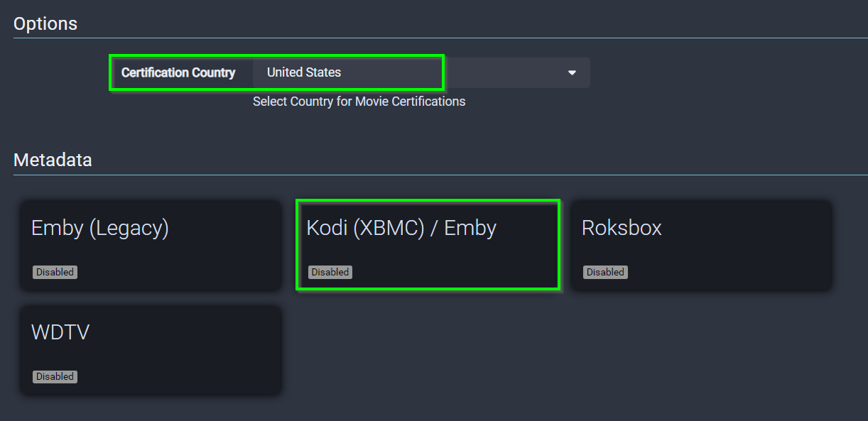Click the Options section heading
Viewport: 868px width, 421px height.
(45, 23)
